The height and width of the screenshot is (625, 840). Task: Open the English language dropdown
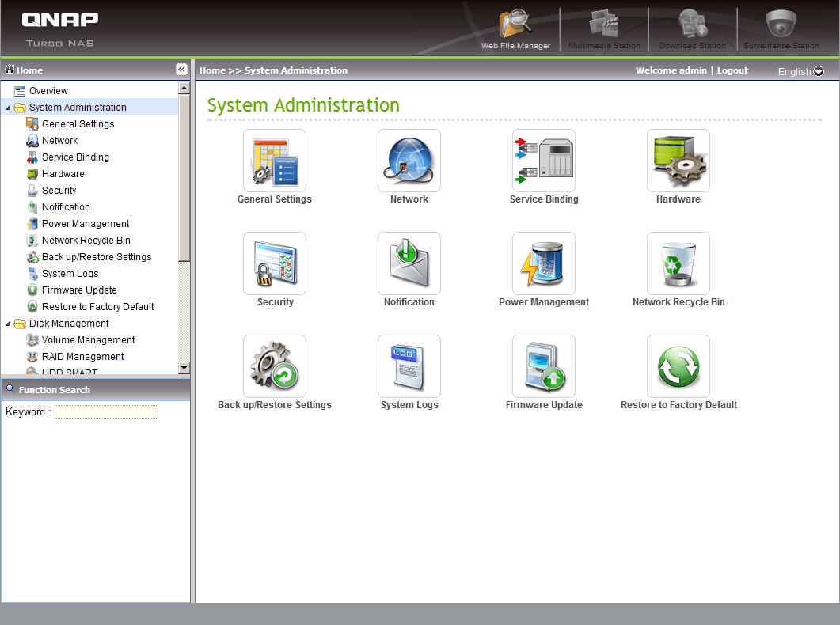tap(800, 71)
